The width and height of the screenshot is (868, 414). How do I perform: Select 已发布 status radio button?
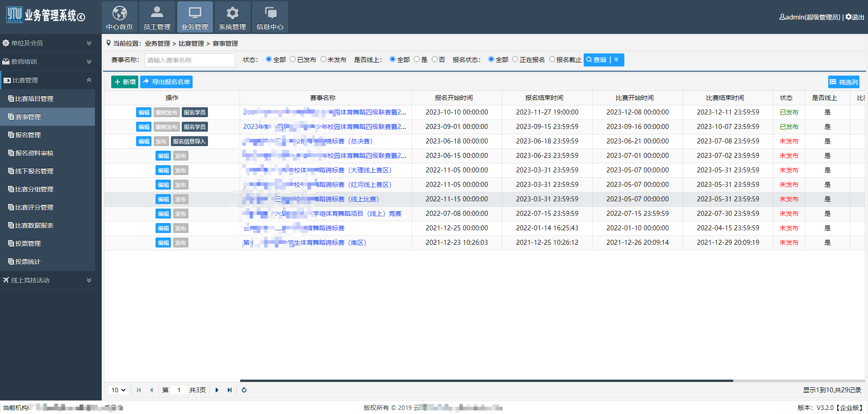click(293, 59)
